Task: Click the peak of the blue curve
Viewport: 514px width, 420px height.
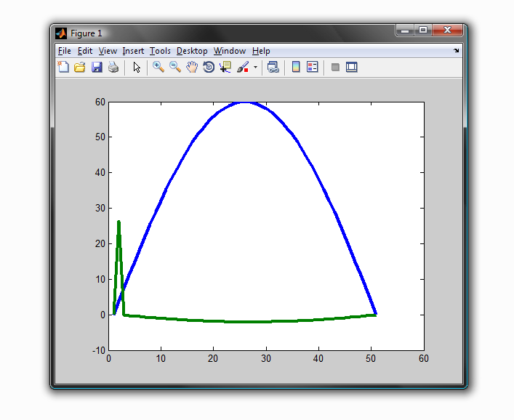Action: pyautogui.click(x=244, y=102)
